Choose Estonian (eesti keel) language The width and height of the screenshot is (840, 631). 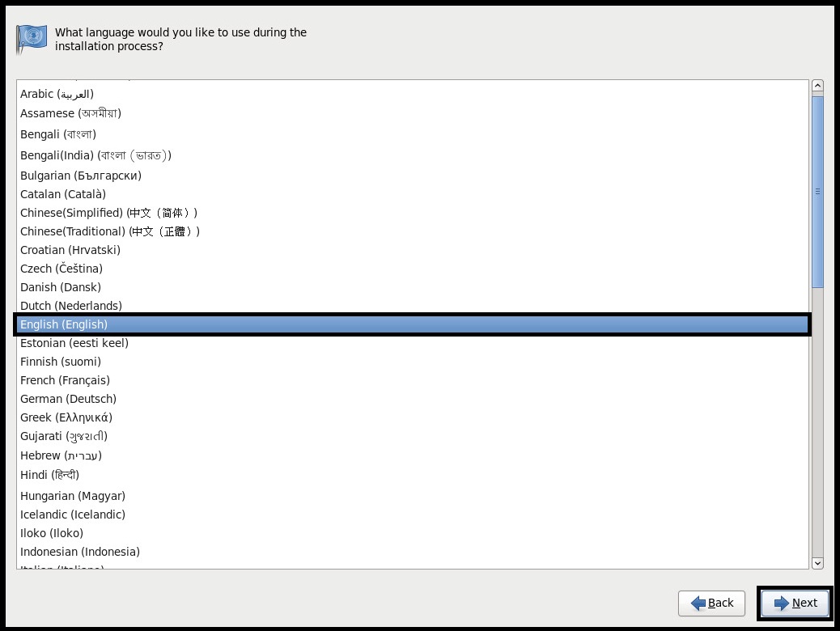(x=74, y=343)
